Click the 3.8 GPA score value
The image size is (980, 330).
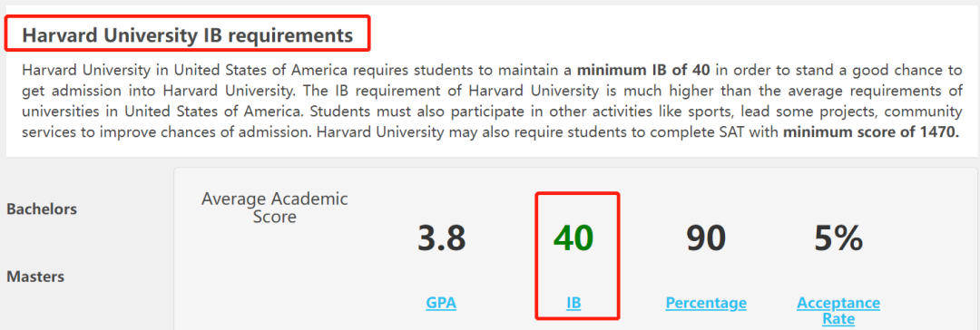tap(441, 238)
